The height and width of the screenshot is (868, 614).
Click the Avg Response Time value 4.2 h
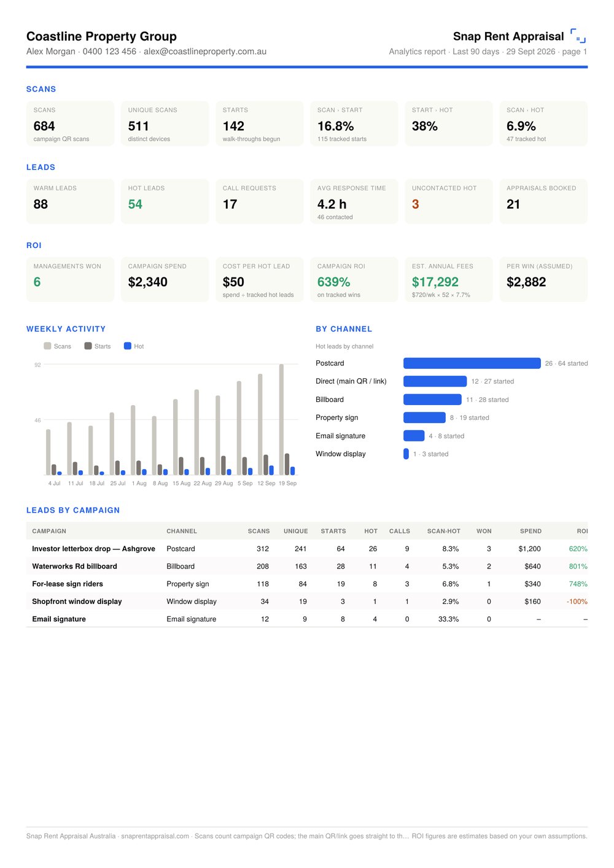[x=332, y=204]
